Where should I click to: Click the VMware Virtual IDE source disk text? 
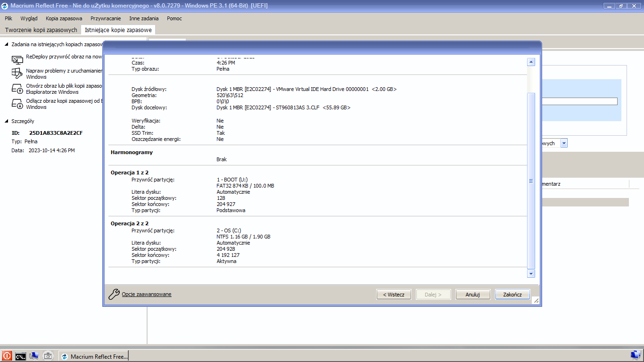tap(306, 89)
